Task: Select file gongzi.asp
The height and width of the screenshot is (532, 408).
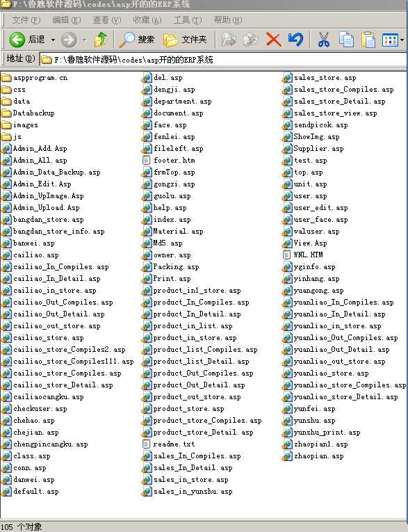Action: tap(168, 184)
